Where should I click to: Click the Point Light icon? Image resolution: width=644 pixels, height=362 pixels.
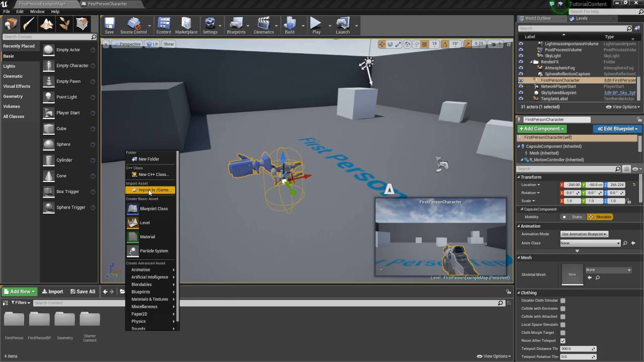click(x=48, y=97)
